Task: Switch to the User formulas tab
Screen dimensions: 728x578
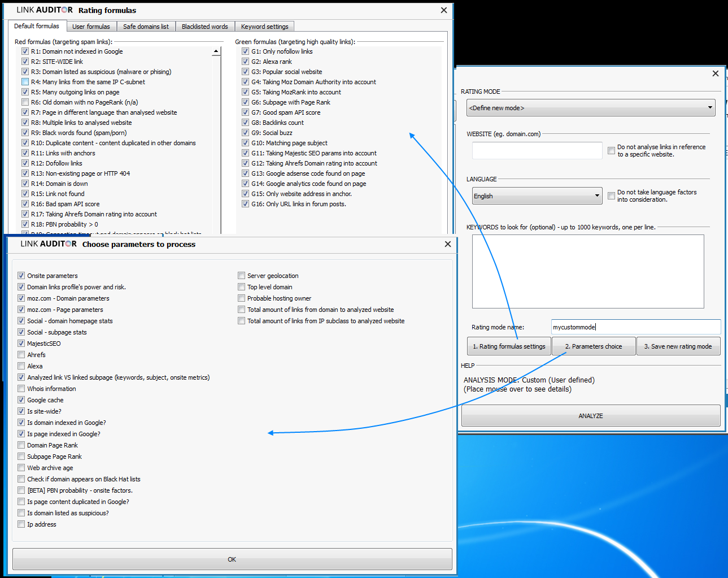Action: point(91,27)
